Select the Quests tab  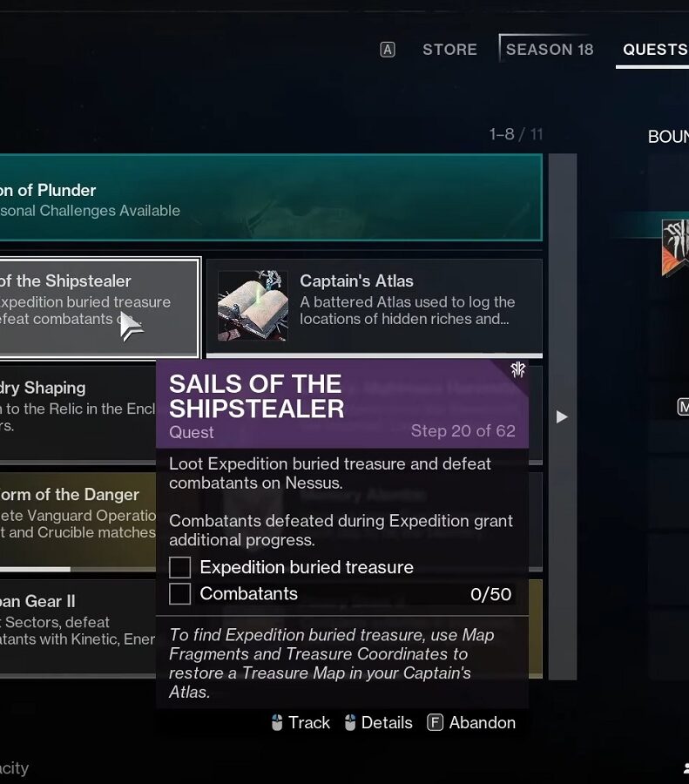click(655, 50)
